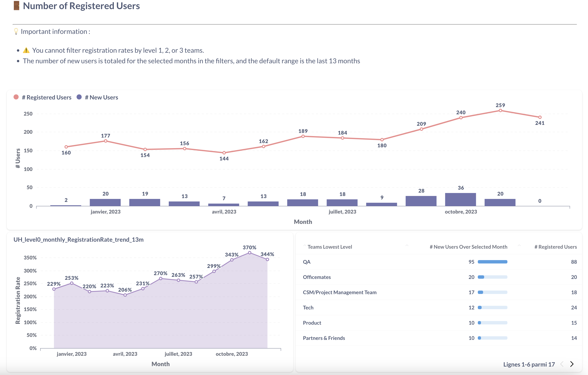This screenshot has height=375, width=588.
Task: Click the 36 new users bar for October
Action: point(460,199)
